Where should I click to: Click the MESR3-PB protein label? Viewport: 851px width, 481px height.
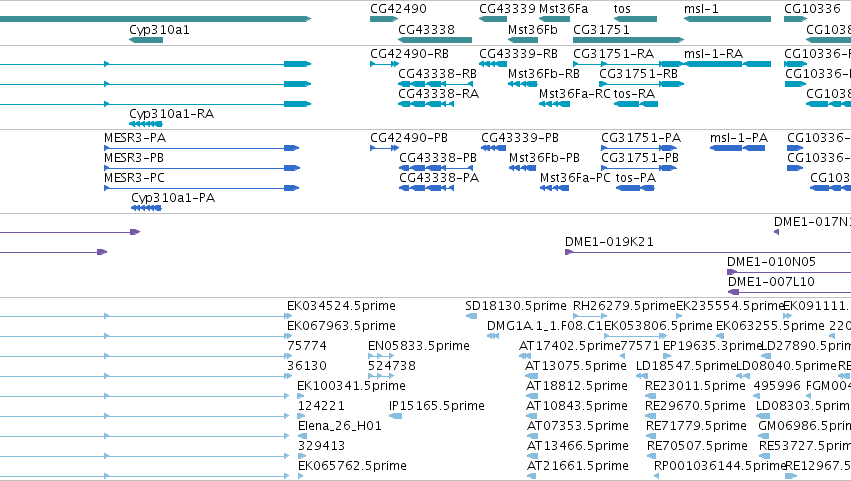click(x=134, y=158)
